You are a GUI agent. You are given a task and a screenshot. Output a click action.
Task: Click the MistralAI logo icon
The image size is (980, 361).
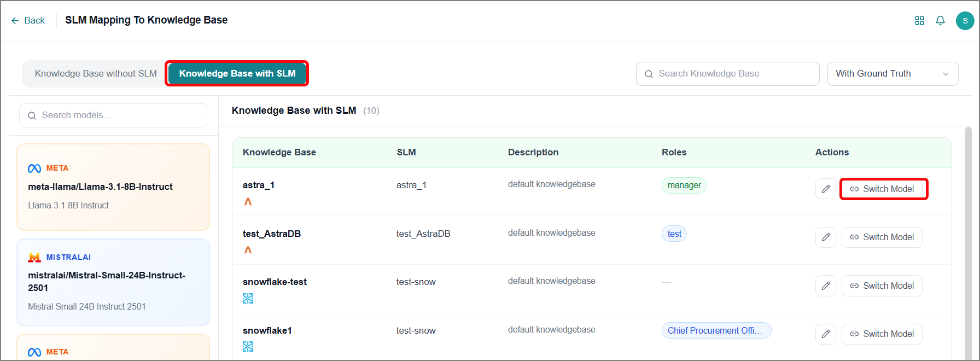[x=34, y=257]
